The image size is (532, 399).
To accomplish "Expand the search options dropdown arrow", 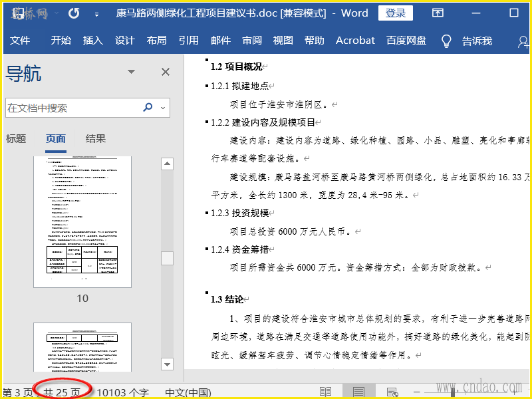I will [163, 108].
